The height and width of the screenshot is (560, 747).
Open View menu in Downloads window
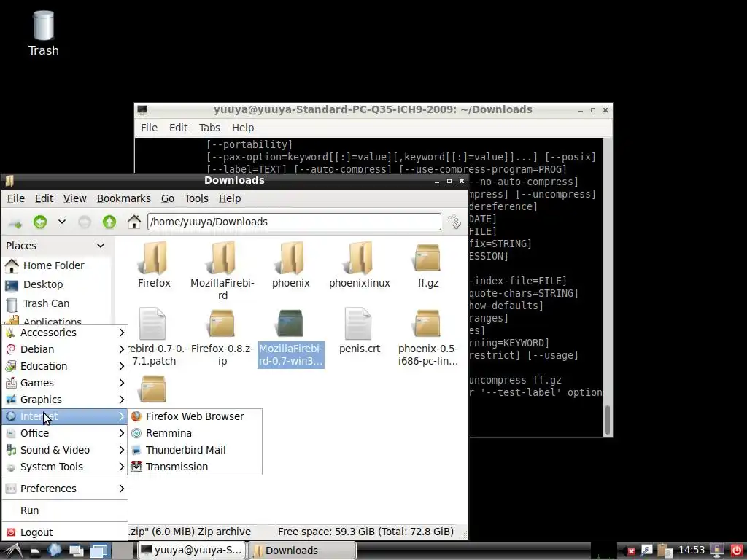coord(75,198)
